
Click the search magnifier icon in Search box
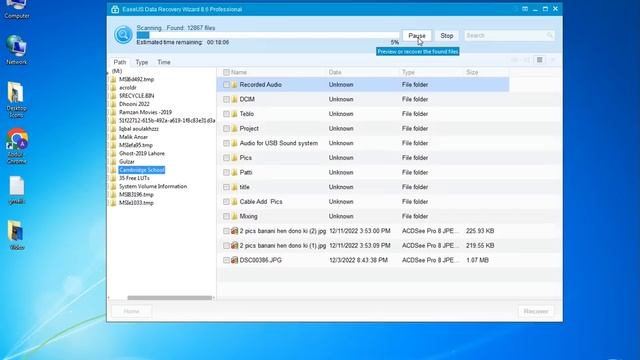549,36
